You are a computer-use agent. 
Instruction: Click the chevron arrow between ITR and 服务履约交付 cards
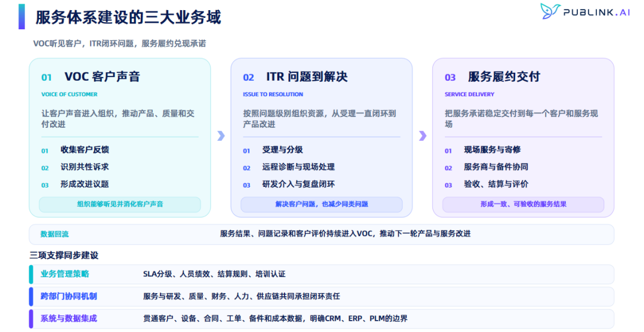(x=423, y=136)
